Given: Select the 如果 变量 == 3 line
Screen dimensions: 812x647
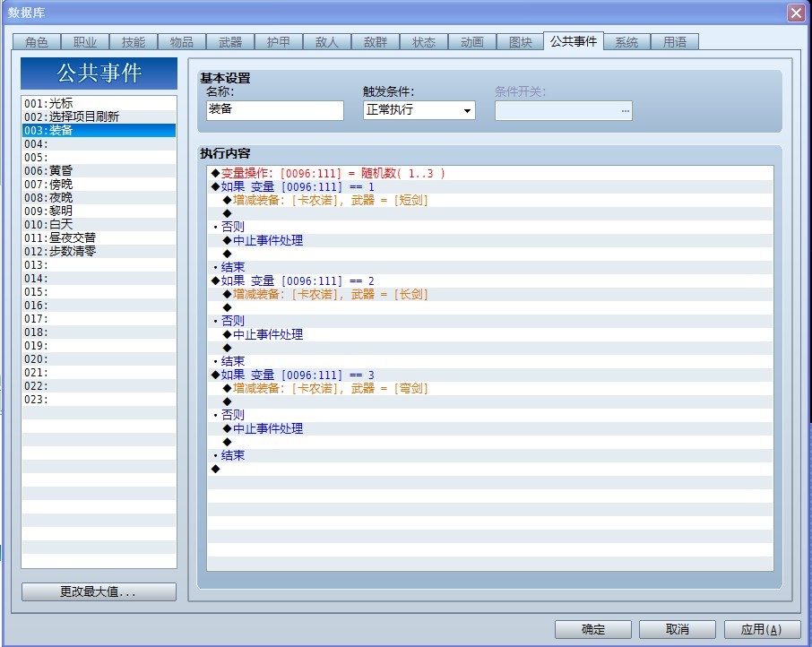Looking at the screenshot, I should point(490,375).
